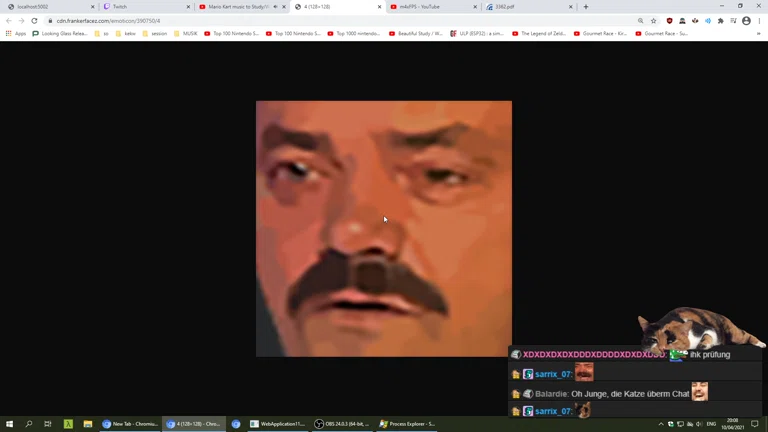Open the ULP (ESP32) bookmark
This screenshot has width=768, height=432.
pos(477,34)
